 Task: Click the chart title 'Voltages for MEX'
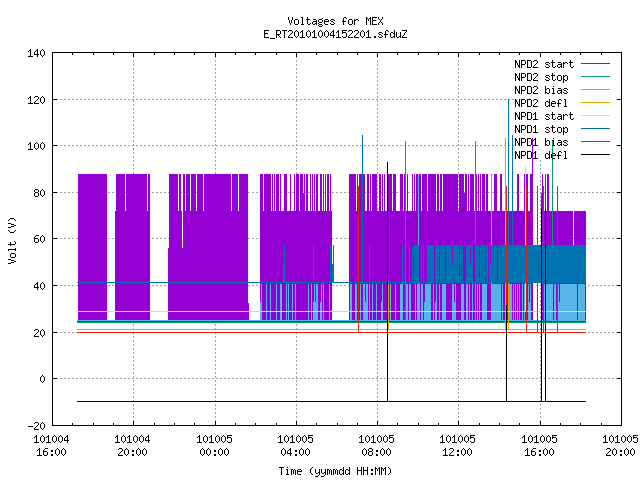tap(335, 21)
